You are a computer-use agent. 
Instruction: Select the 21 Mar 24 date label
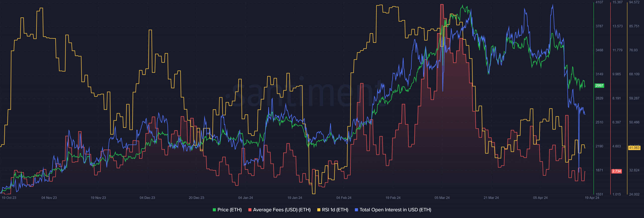(x=491, y=198)
